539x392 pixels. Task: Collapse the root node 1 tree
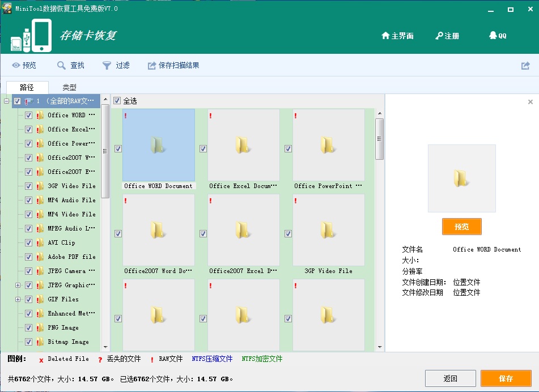6,101
